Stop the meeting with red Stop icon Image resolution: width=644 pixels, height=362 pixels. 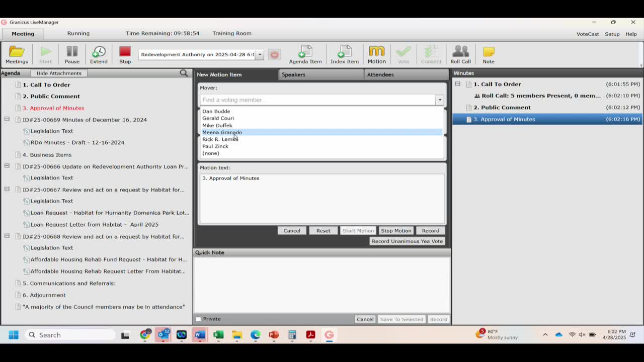[x=125, y=54]
